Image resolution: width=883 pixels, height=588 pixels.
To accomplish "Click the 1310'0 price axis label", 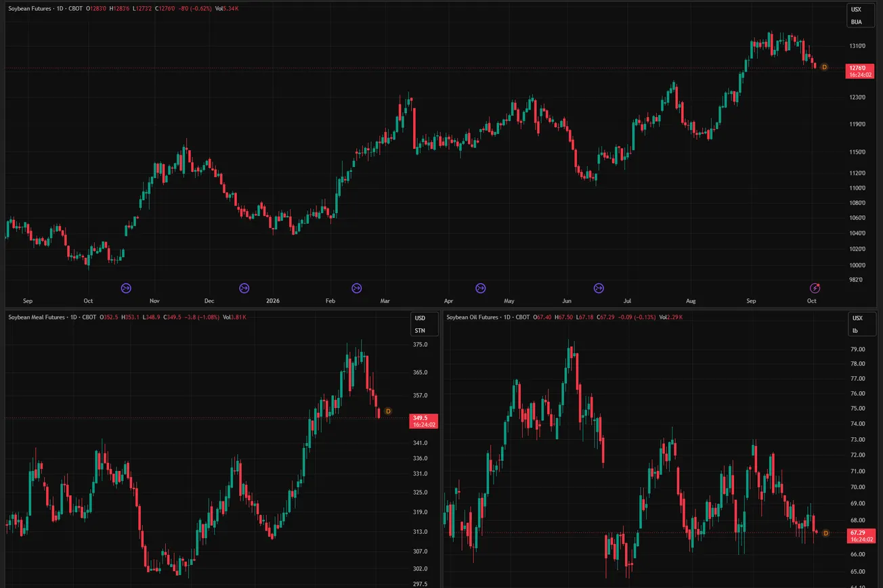I will tap(858, 46).
